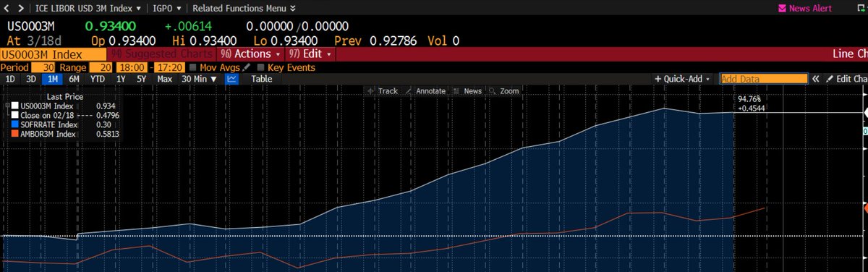Image resolution: width=868 pixels, height=272 pixels.
Task: Go forward with the right arrow icon
Action: [x=20, y=9]
